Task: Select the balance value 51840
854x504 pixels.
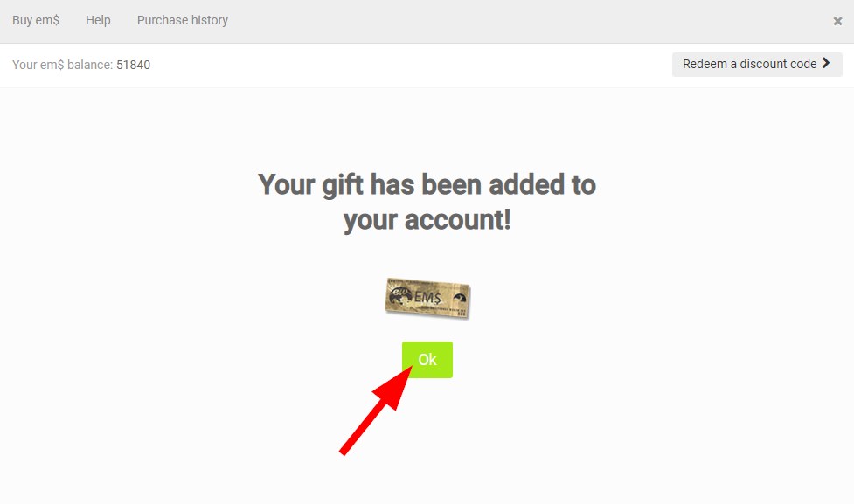Action: [133, 65]
